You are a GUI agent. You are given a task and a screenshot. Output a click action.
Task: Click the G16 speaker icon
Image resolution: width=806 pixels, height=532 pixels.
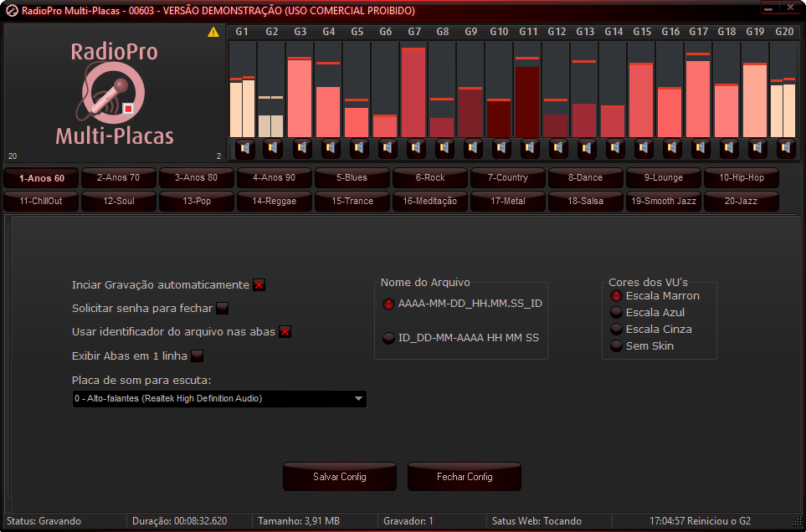672,148
